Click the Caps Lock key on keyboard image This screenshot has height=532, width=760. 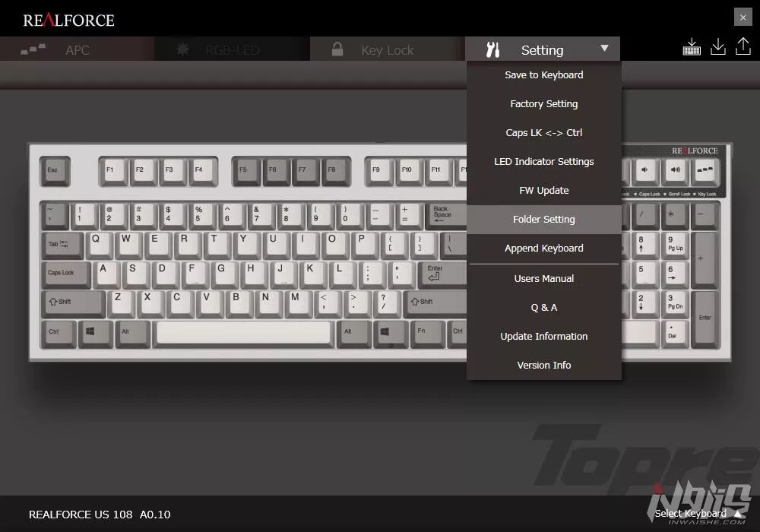pos(66,274)
